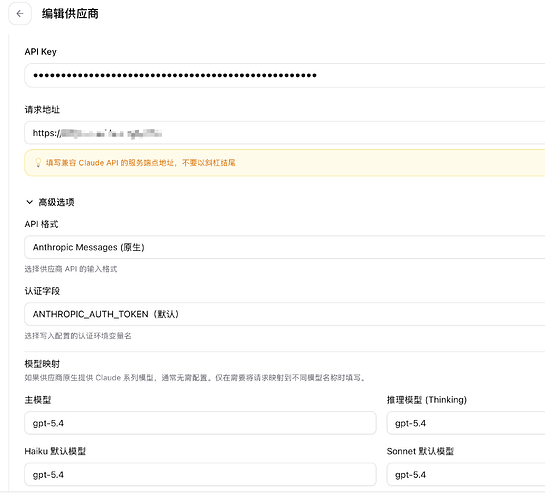This screenshot has width=545, height=500.
Task: Edit the Haiku 默认模型 field
Action: 200,475
